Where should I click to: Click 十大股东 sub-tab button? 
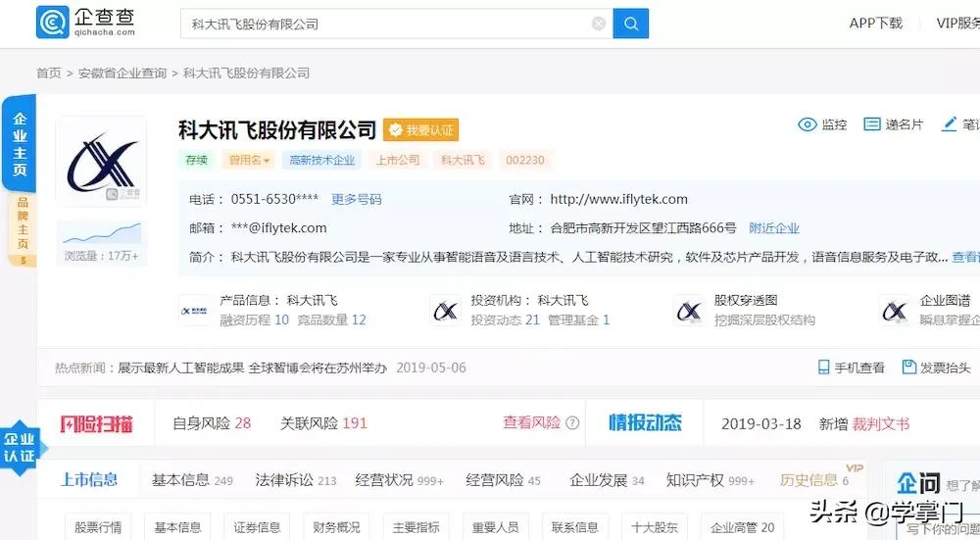[655, 527]
